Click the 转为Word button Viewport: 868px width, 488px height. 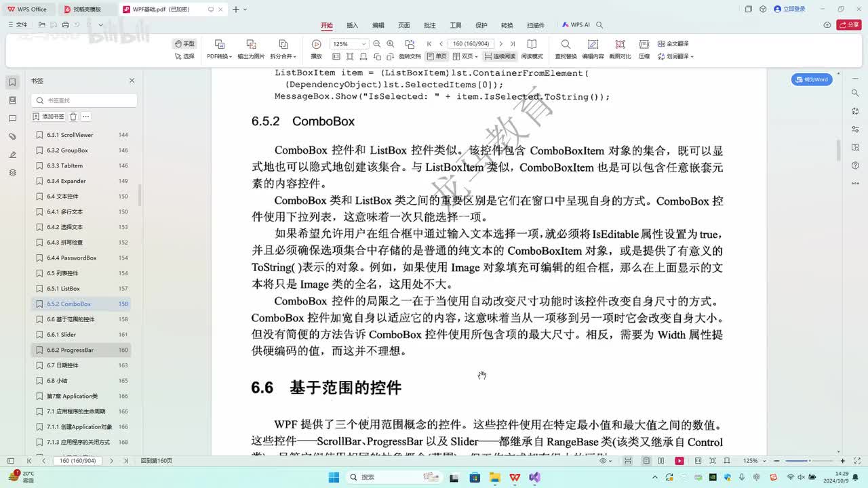(x=812, y=79)
